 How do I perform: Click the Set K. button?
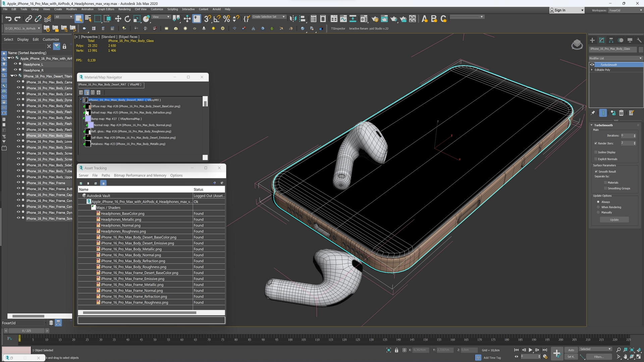tap(571, 357)
